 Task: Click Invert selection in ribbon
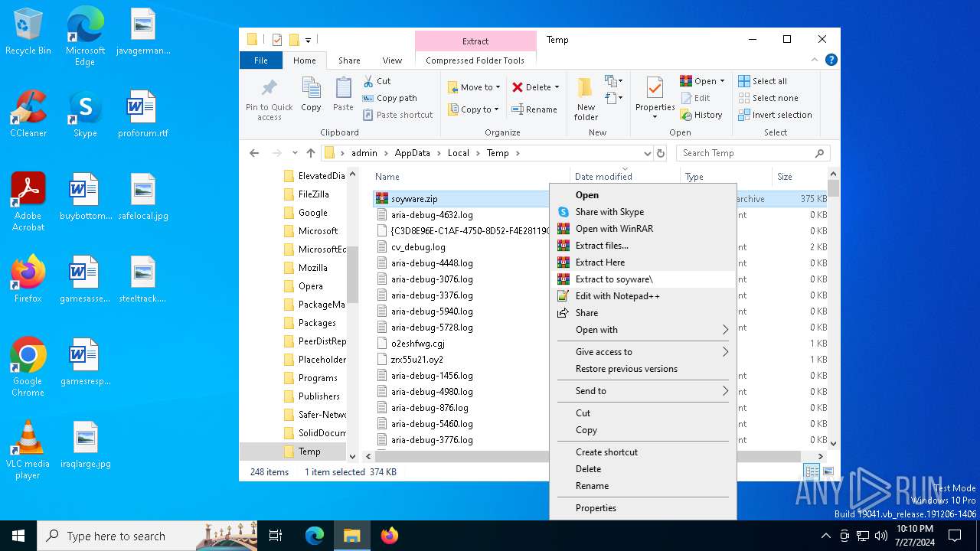pos(775,115)
